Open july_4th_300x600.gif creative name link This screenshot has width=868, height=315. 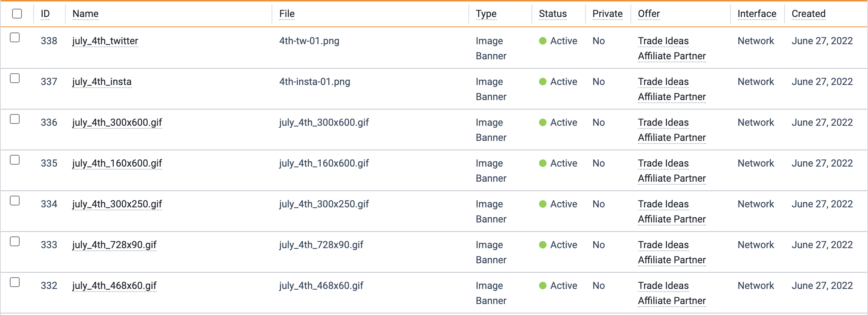117,123
